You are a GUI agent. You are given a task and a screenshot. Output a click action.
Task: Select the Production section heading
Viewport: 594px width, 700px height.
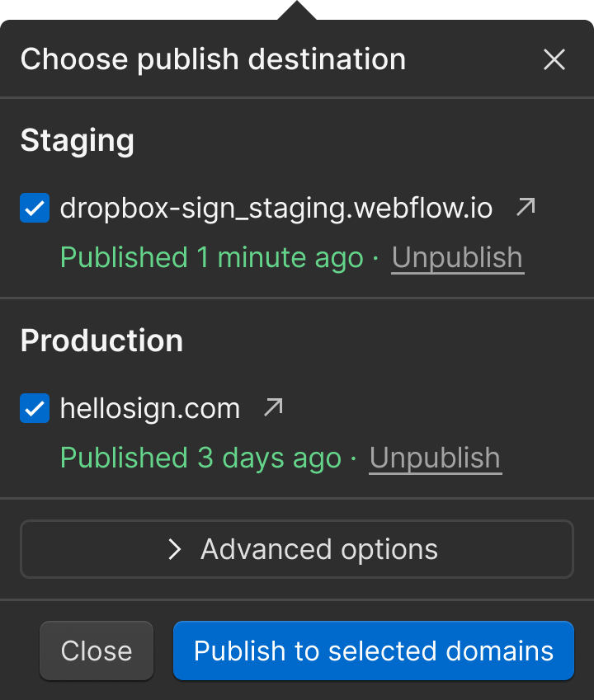coord(101,341)
